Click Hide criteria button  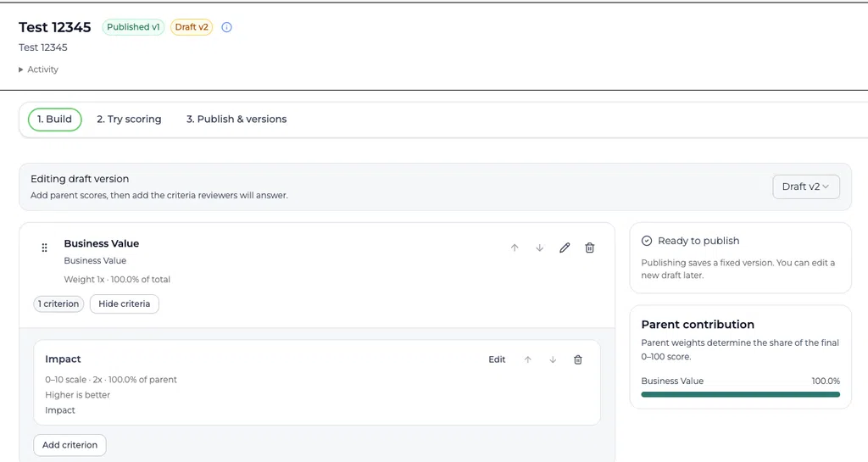click(x=124, y=303)
